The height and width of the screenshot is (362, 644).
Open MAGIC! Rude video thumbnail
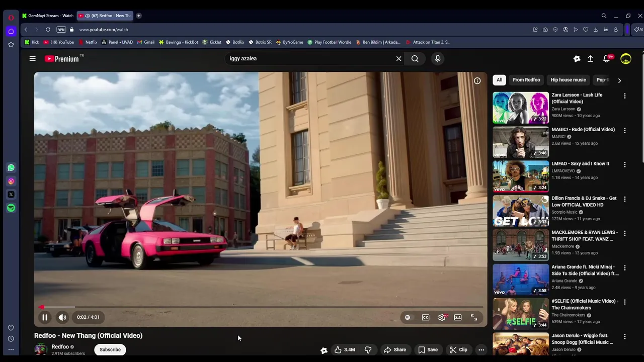click(521, 142)
